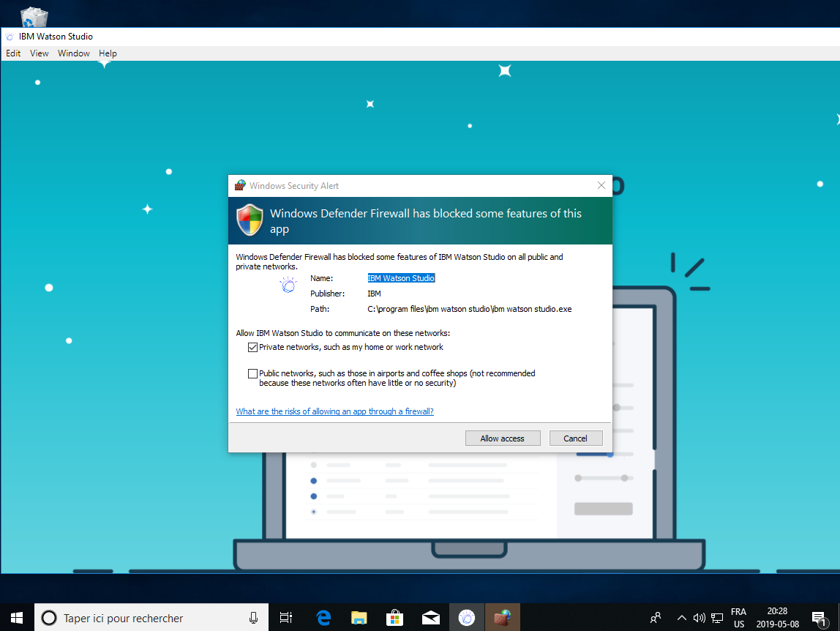The image size is (840, 631).
Task: Enable the Public networks checkbox
Action: [253, 373]
